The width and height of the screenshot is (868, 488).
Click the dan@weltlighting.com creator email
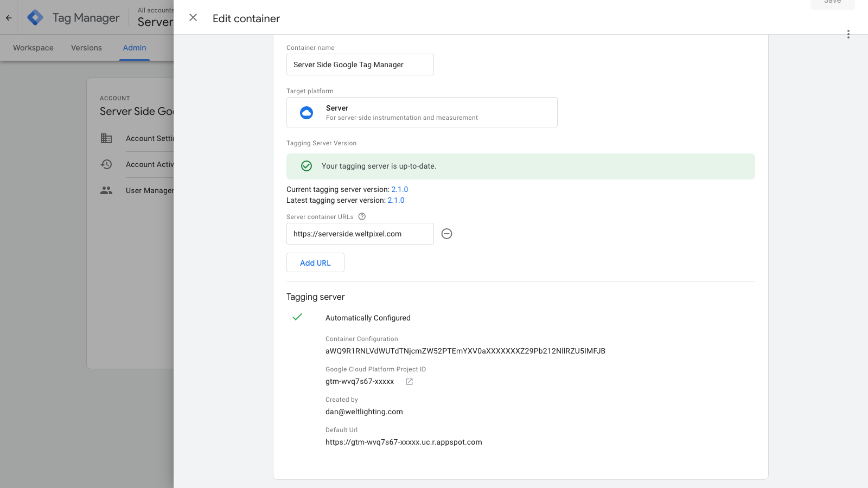(x=364, y=412)
